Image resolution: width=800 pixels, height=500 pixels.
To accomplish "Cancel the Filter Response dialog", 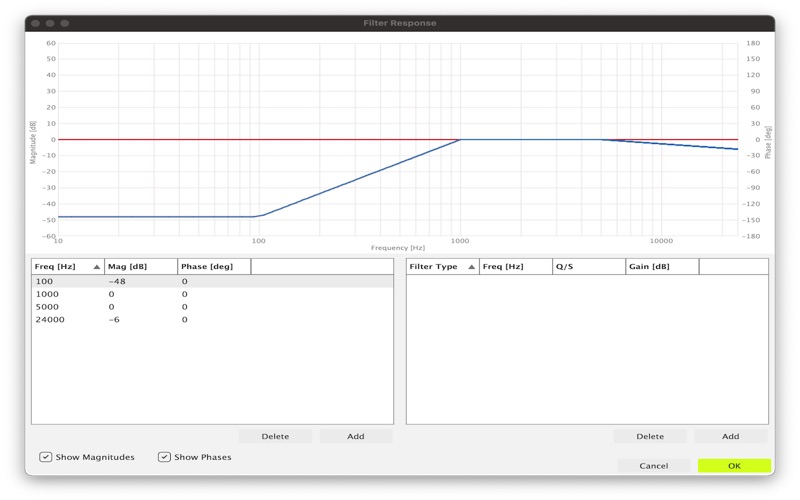I will [654, 465].
